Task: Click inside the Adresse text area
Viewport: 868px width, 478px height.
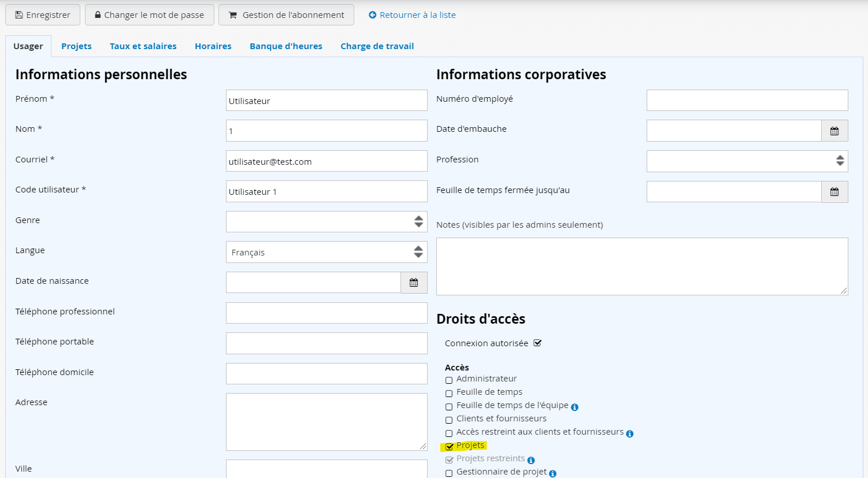Action: coord(327,422)
